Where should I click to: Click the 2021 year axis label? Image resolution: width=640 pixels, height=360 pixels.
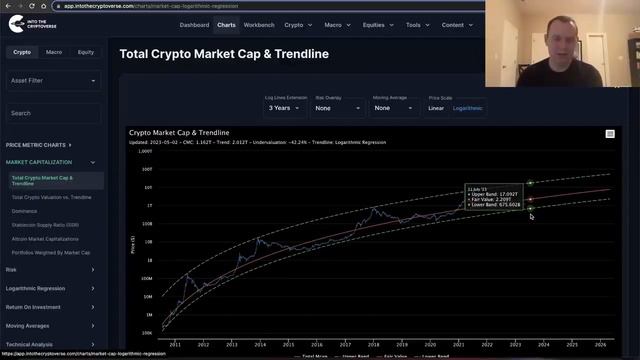[x=459, y=344]
